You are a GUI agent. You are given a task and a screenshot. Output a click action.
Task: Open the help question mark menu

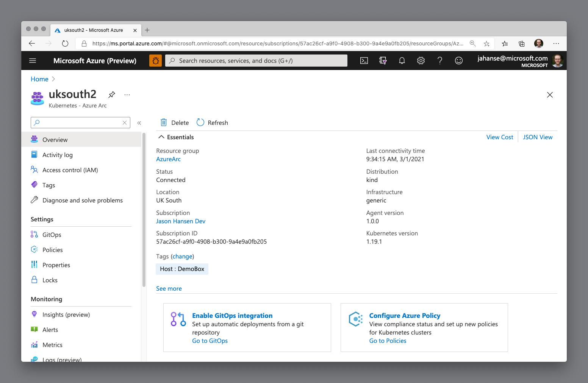pyautogui.click(x=440, y=61)
